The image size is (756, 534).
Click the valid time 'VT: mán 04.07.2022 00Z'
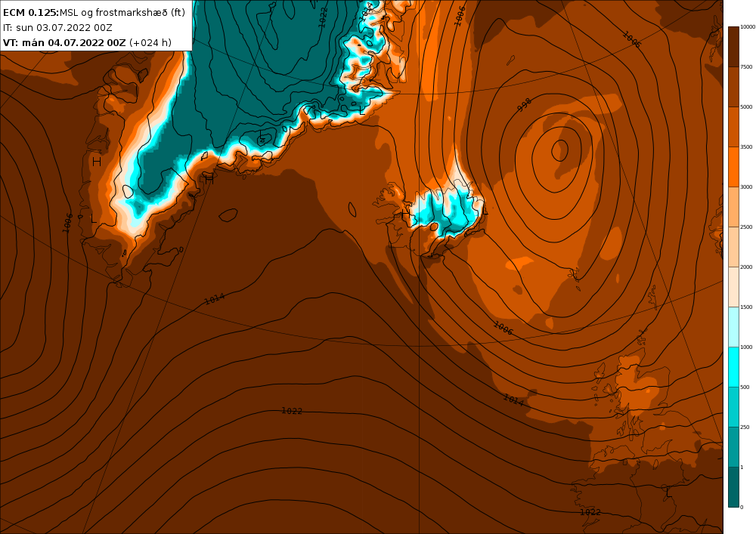(64, 42)
